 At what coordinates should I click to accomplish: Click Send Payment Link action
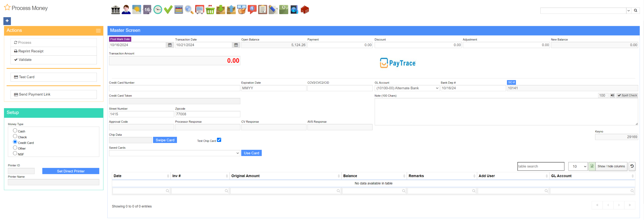(x=54, y=94)
